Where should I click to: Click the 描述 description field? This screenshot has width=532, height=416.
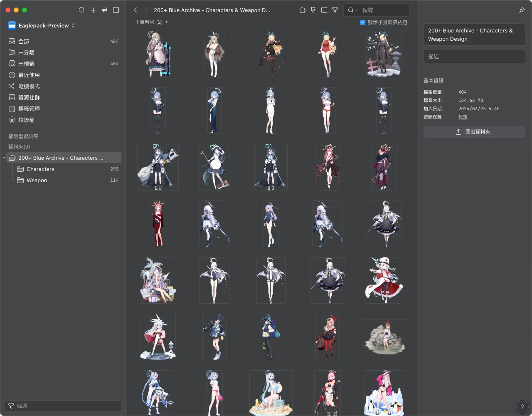(x=474, y=56)
